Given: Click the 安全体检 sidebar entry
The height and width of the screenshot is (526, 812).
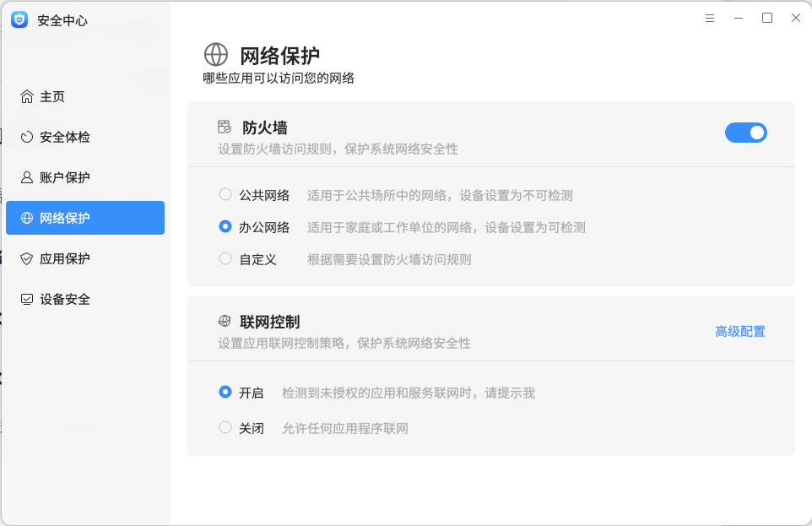Looking at the screenshot, I should click(x=59, y=137).
